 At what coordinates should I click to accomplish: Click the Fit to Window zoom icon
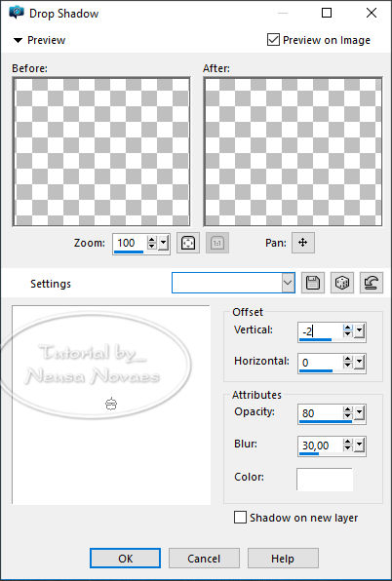point(188,243)
